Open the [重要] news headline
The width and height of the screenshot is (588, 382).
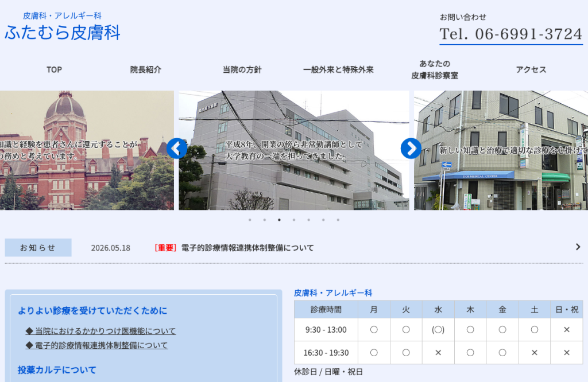[234, 248]
